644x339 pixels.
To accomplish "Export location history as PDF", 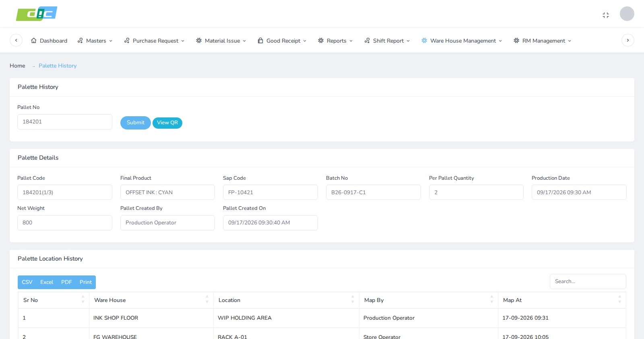I will pos(66,282).
